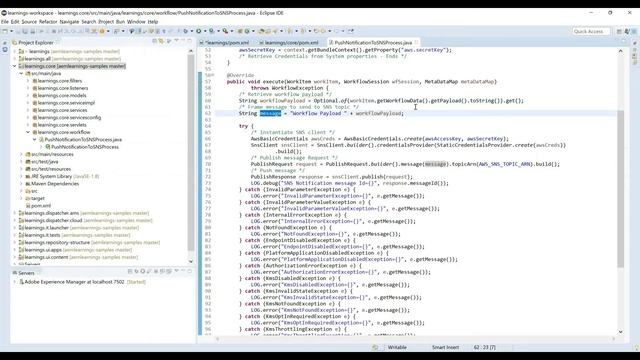Image resolution: width=640 pixels, height=360 pixels.
Task: Open the Run menu
Action: 120,22
